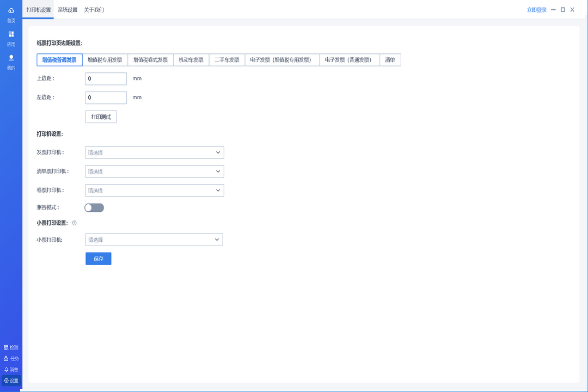This screenshot has width=588, height=392.
Task: Toggle the 兼容模式 switch
Action: point(94,207)
